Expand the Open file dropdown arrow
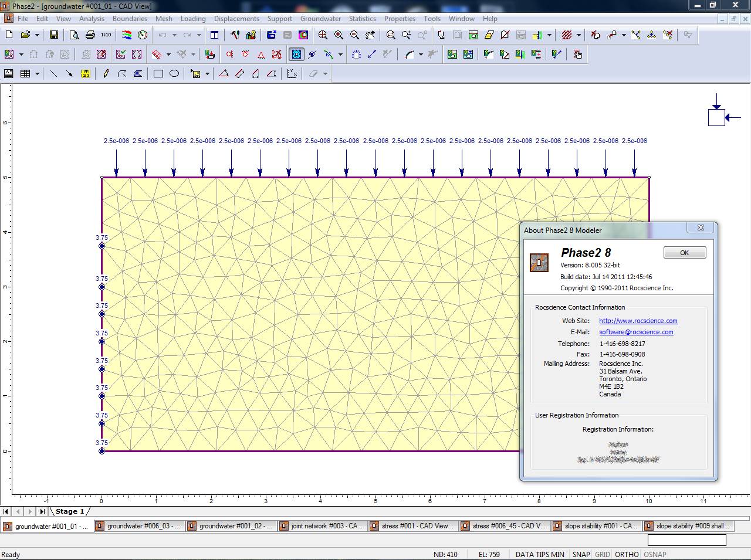Viewport: 751px width, 560px height. pos(37,35)
